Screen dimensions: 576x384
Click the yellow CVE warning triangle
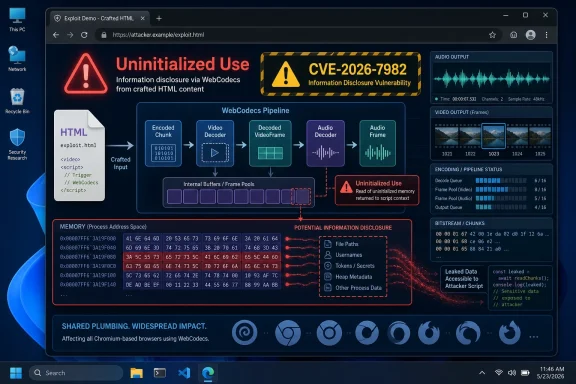coord(285,74)
